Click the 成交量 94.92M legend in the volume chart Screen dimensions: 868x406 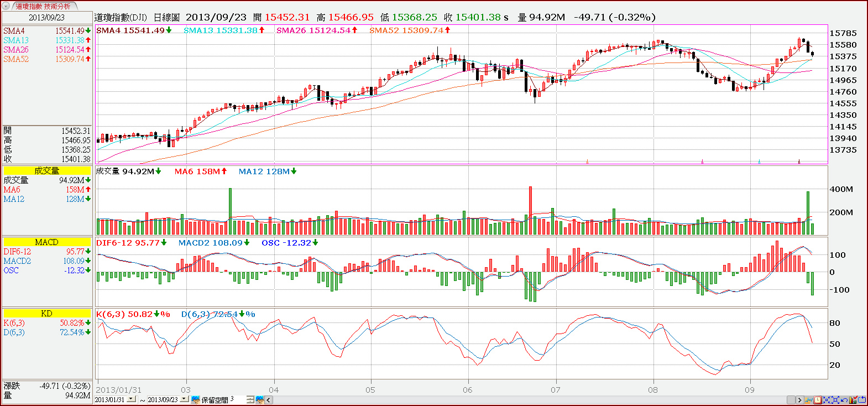[x=129, y=171]
